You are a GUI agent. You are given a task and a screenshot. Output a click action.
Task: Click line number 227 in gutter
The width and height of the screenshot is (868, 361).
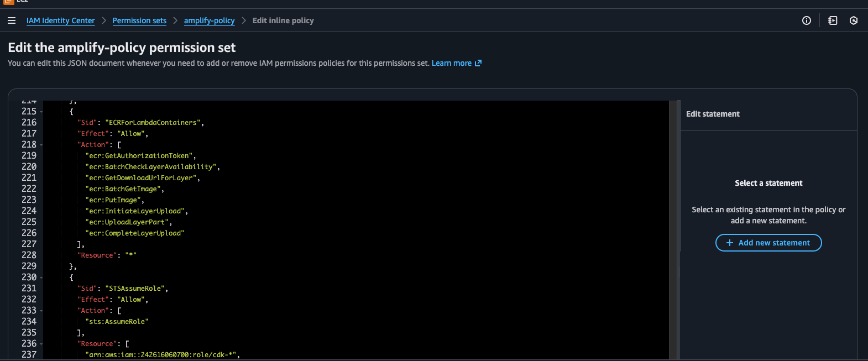(x=29, y=244)
